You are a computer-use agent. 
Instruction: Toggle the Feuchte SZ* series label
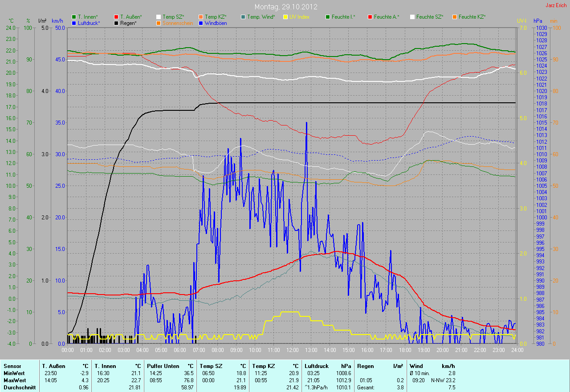[x=429, y=17]
